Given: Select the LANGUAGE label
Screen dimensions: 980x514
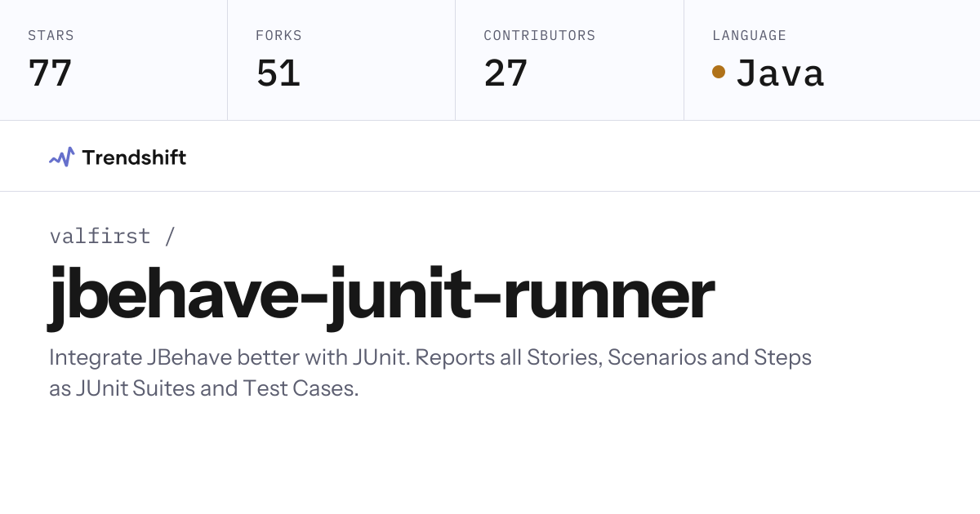Looking at the screenshot, I should pos(750,36).
